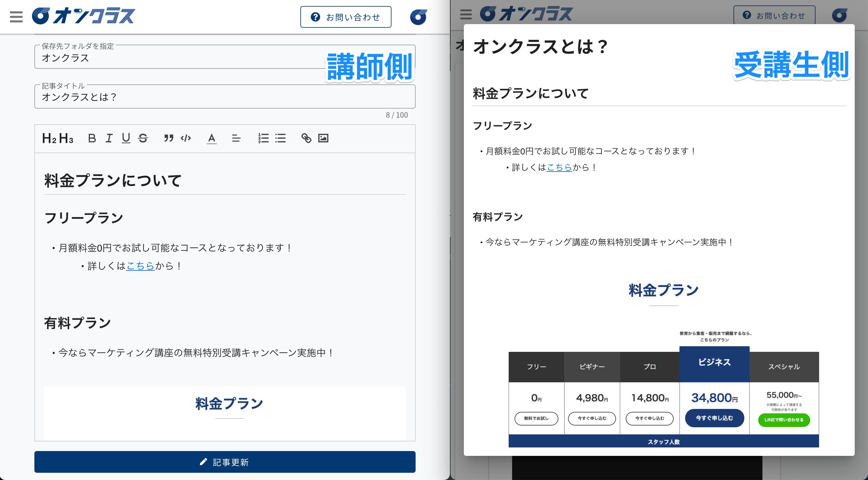Screen dimensions: 868x480
Task: Click オンクラス logo in instructor window
Action: (x=83, y=16)
